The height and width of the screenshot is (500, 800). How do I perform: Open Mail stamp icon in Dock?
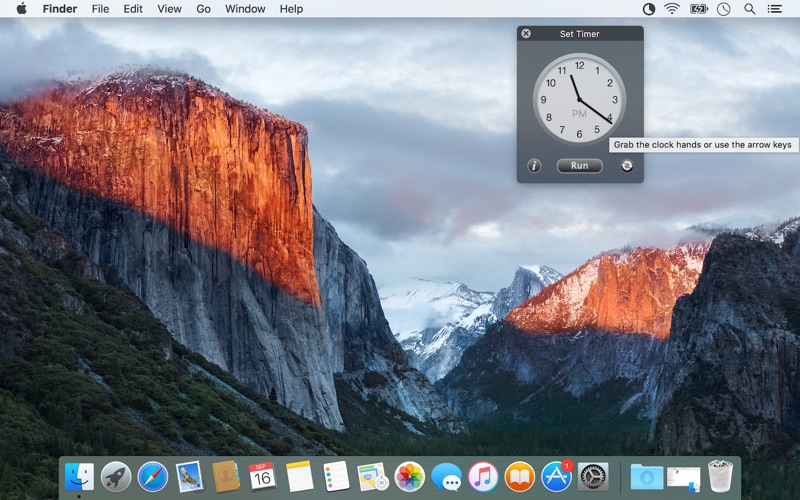189,477
